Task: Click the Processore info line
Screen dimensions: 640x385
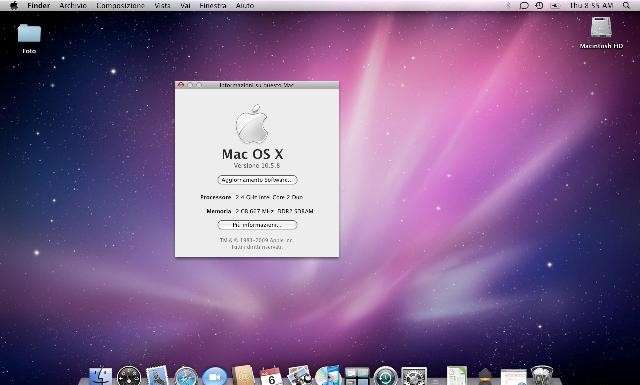Action: [x=252, y=197]
